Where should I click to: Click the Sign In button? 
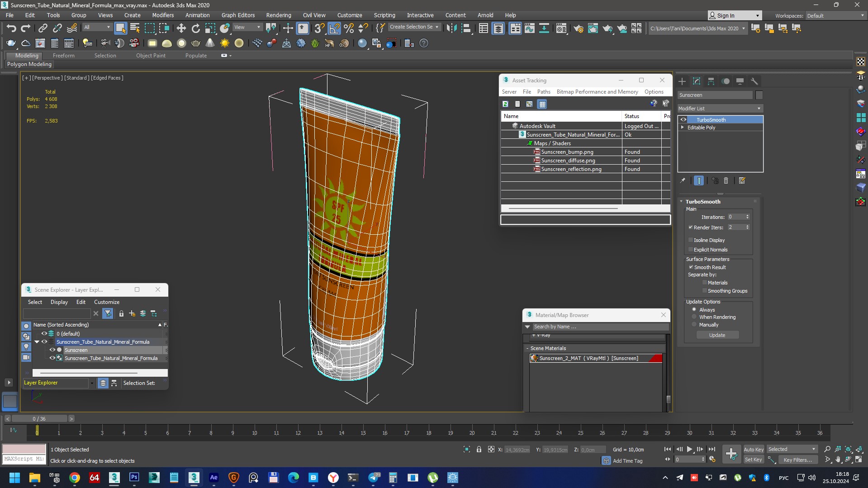[x=734, y=15]
